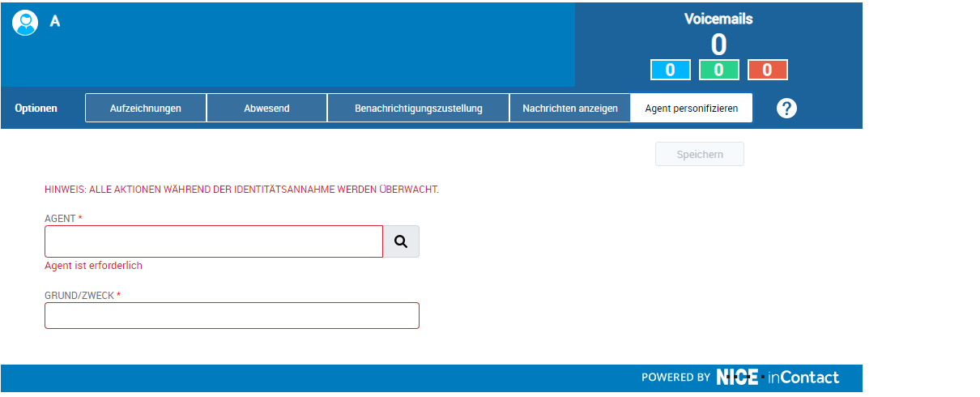Click the HINWEIS monitoring notice text

point(241,190)
